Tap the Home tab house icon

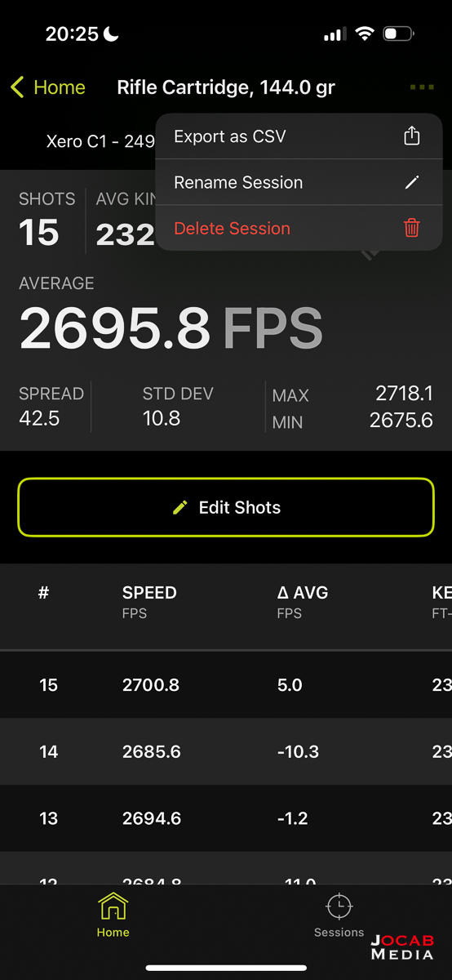[113, 907]
